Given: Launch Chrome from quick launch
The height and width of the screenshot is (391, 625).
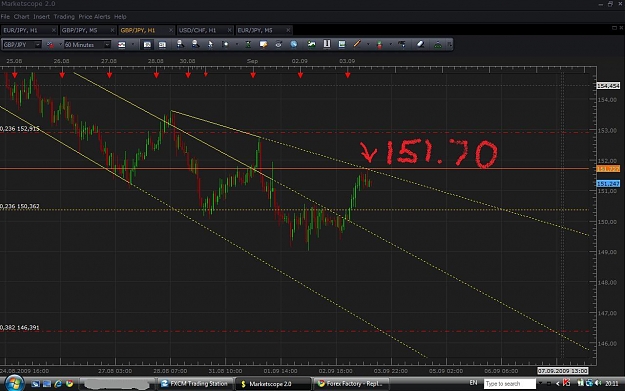Looking at the screenshot, I should (70, 384).
